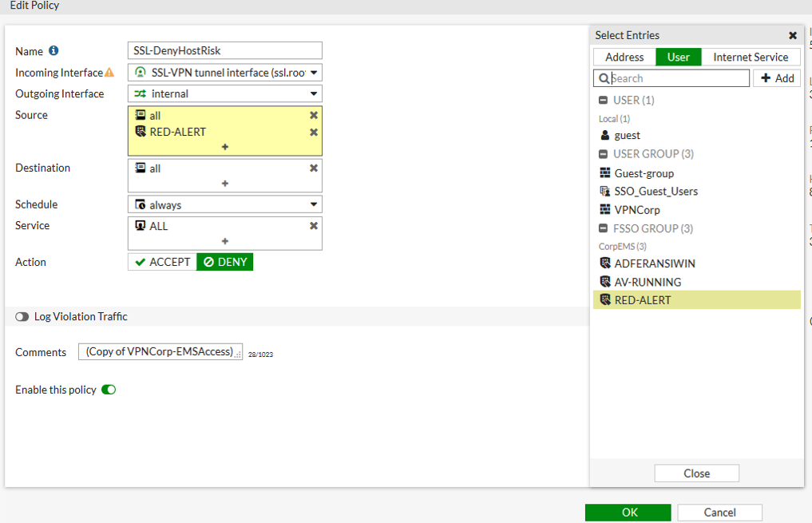Image resolution: width=812 pixels, height=523 pixels.
Task: Click the always schedule clock icon
Action: 140,204
